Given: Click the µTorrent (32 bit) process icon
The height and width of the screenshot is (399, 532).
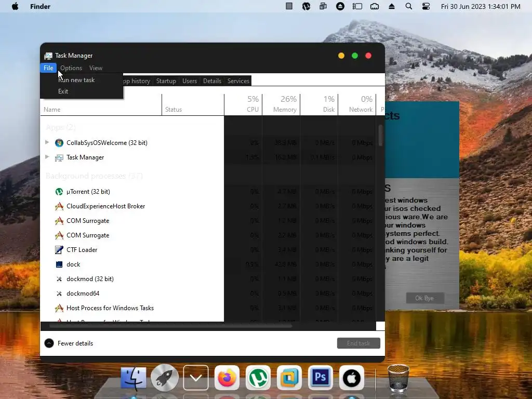Looking at the screenshot, I should [59, 192].
